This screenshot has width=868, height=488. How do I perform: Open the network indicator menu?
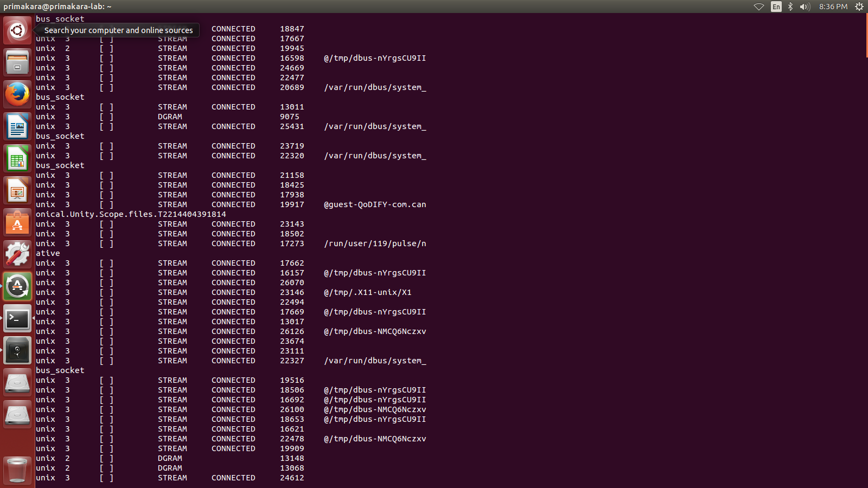759,7
